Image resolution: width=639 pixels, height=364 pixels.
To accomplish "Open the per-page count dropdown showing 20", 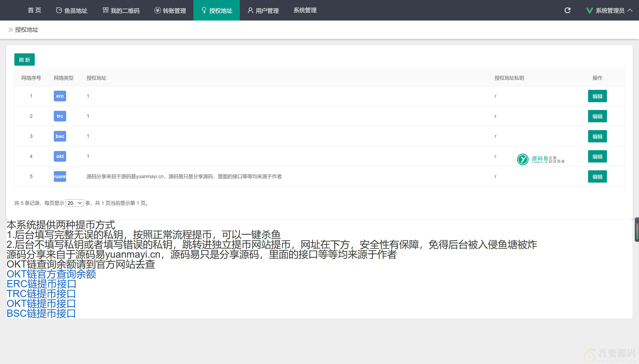I will click(75, 203).
